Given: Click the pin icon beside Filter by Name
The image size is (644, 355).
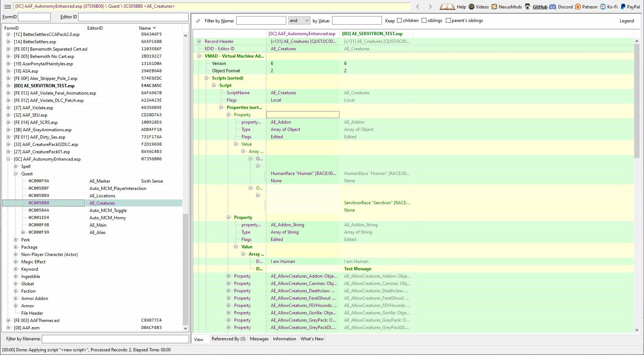Looking at the screenshot, I should 198,21.
